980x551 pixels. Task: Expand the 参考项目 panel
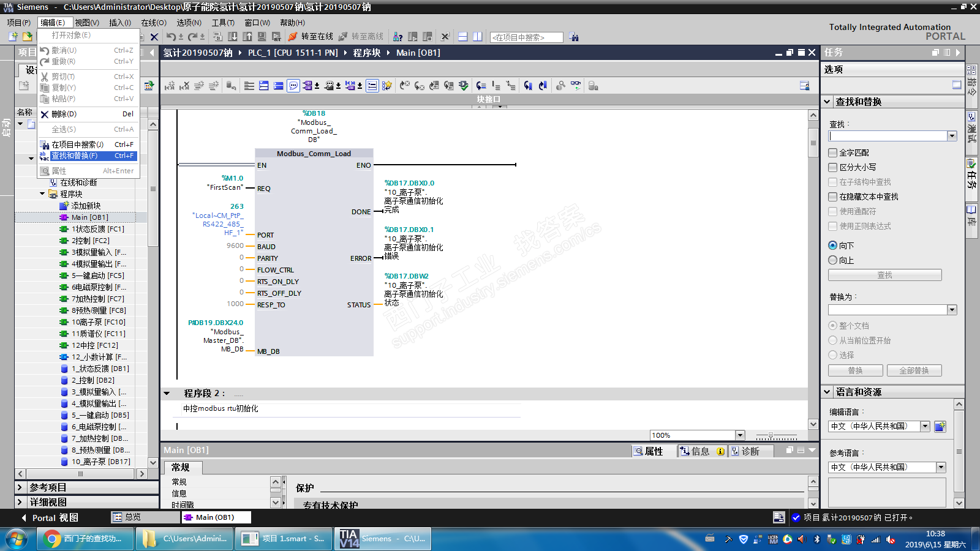(x=20, y=487)
